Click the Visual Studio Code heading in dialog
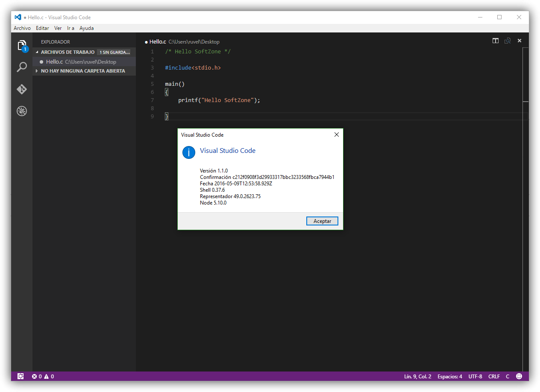Image resolution: width=540 pixels, height=392 pixels. point(228,150)
